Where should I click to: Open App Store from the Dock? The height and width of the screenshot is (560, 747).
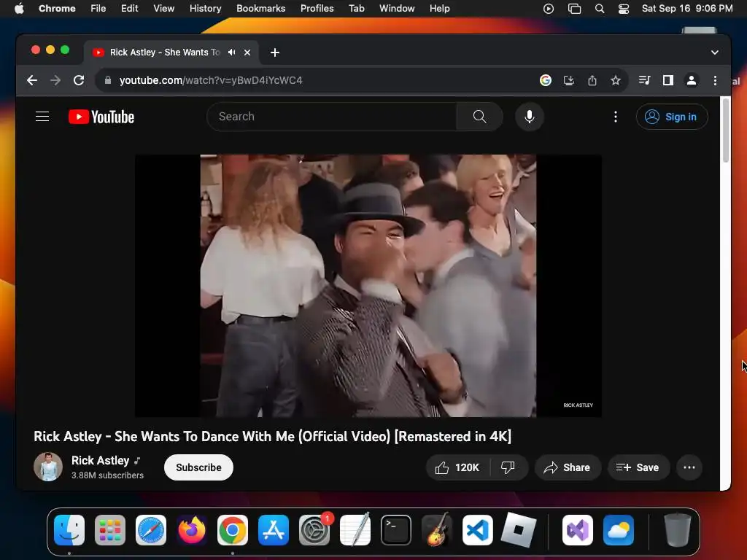pos(274,530)
